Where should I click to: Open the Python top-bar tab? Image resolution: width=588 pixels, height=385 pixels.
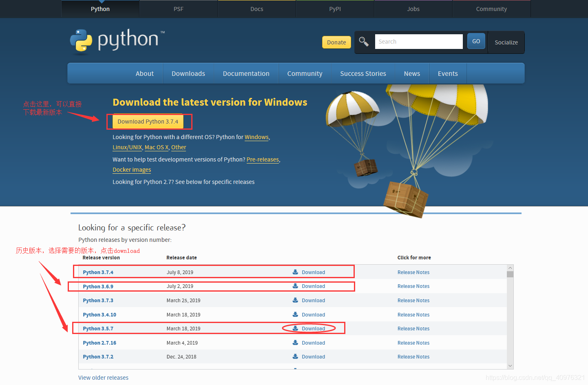100,9
